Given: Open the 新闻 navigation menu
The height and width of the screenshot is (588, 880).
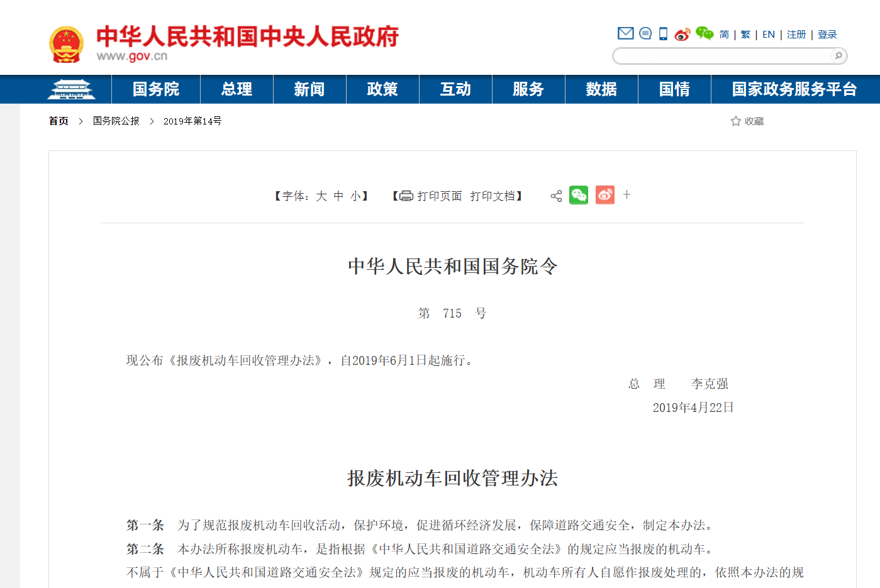Looking at the screenshot, I should point(309,89).
